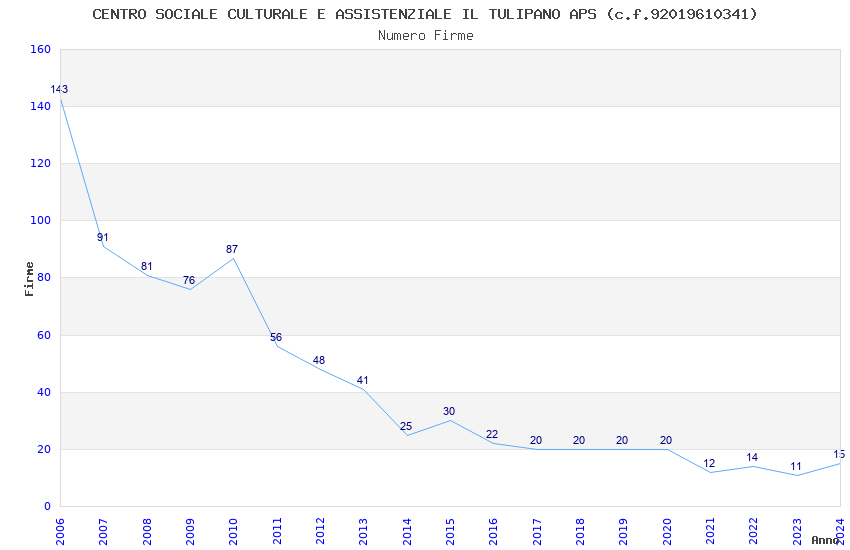Viewport: 850px width, 550px height.
Task: Click the y-axis tick label 0
Action: (x=48, y=506)
